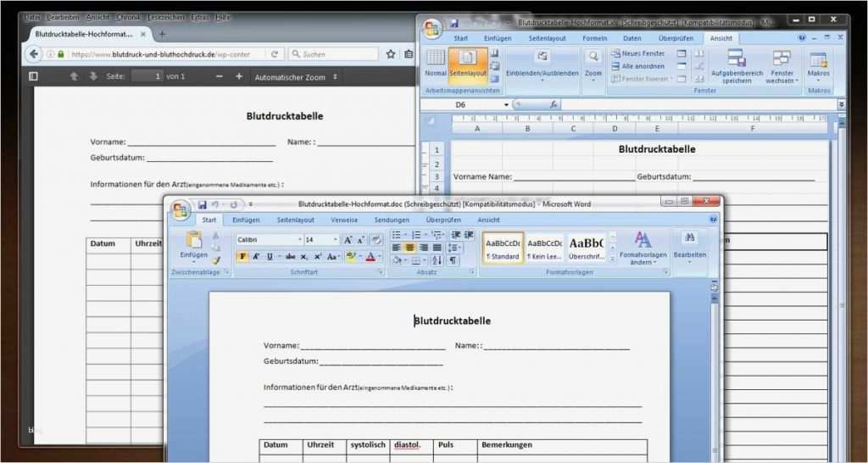Open Verweise tab in Word
This screenshot has height=463, width=868.
(x=344, y=220)
